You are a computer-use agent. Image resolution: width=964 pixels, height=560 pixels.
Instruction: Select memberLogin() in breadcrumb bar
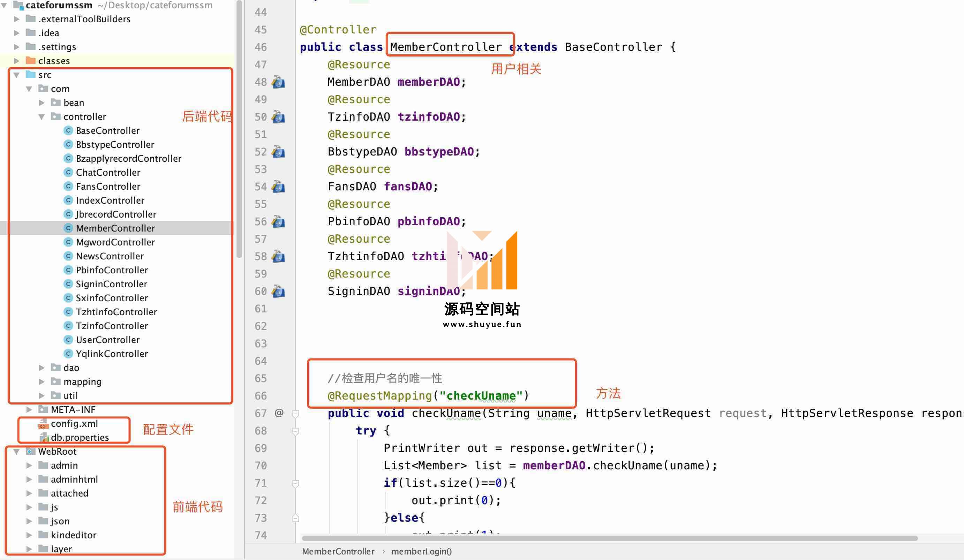pyautogui.click(x=422, y=551)
